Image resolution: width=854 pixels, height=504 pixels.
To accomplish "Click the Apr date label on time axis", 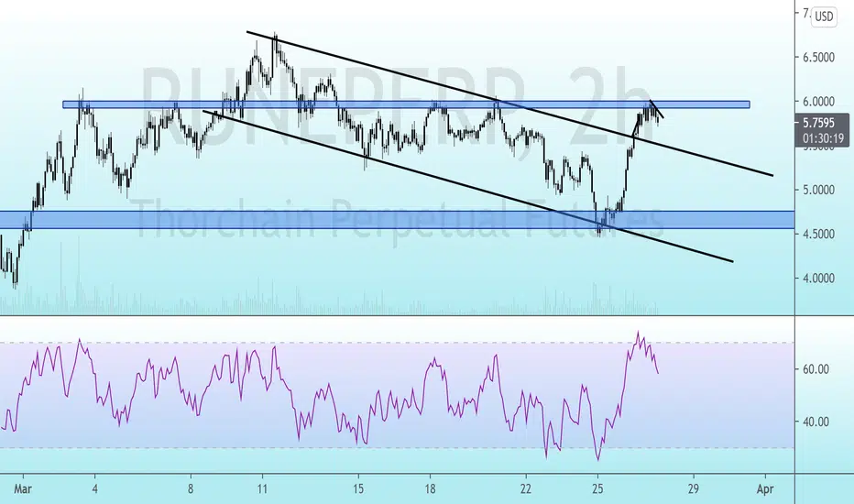I will click(x=765, y=488).
